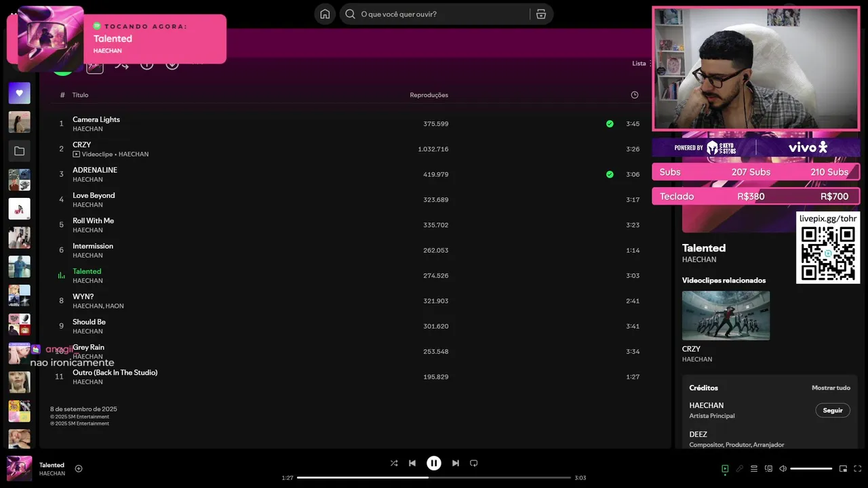This screenshot has width=868, height=488.
Task: Open the HAECHAN artist link in the player bar
Action: (52, 474)
